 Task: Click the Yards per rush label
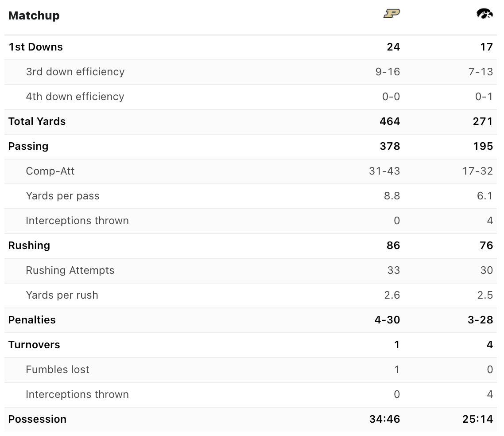click(62, 295)
